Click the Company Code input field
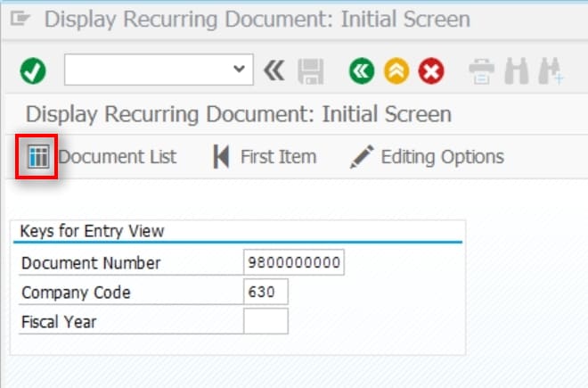The width and height of the screenshot is (588, 388). 265,292
